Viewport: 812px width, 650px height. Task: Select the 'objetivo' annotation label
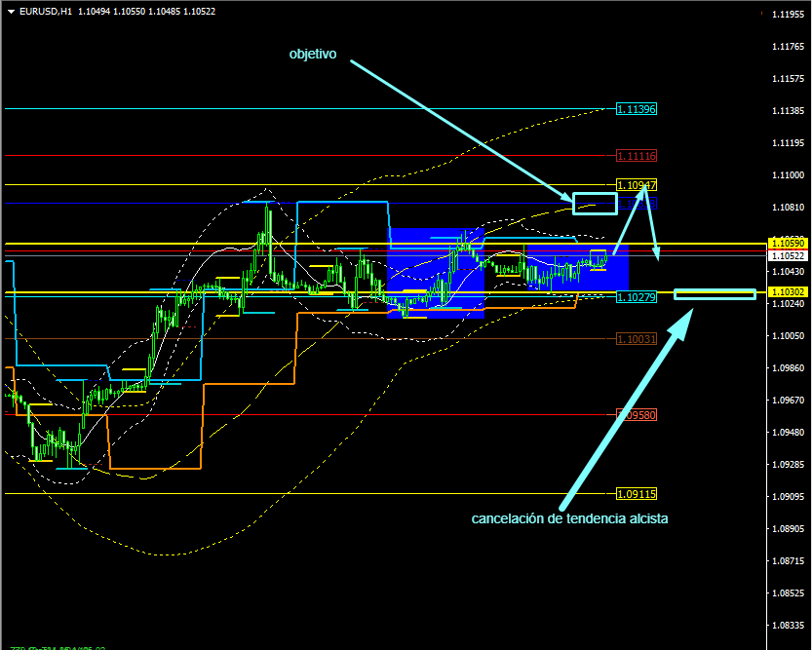[x=312, y=55]
